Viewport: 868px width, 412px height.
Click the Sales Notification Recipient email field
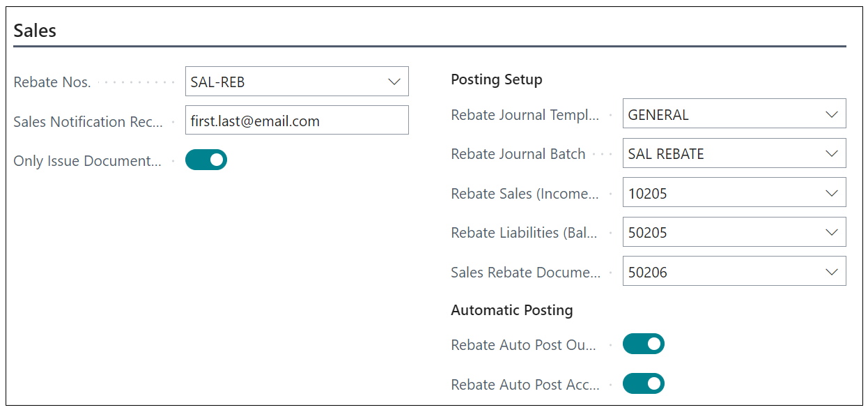297,120
